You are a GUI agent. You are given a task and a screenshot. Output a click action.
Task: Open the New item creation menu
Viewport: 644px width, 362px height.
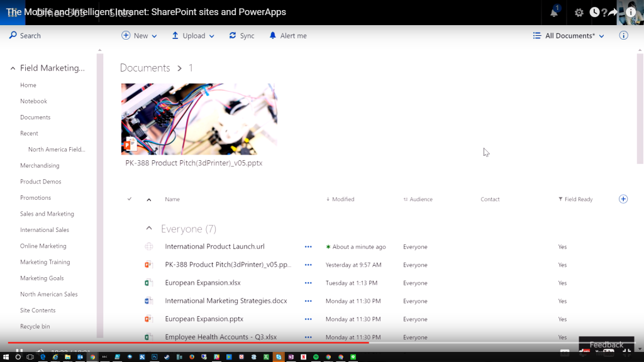(138, 36)
